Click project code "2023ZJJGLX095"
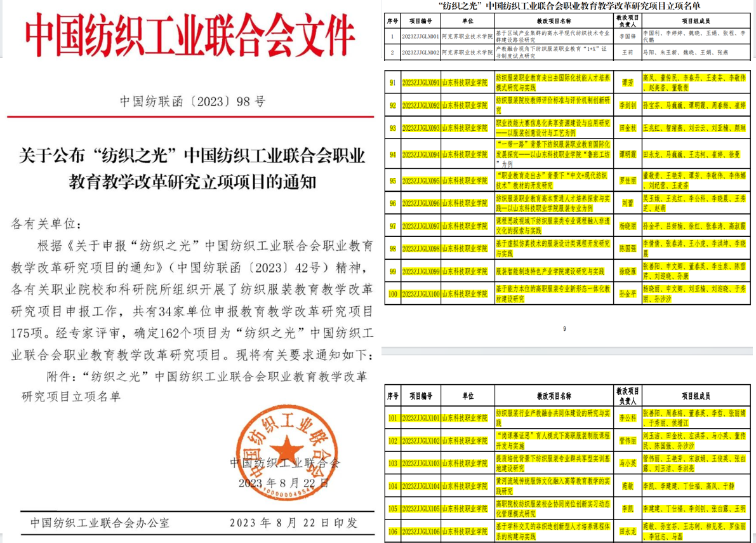756x543 pixels. pyautogui.click(x=420, y=181)
